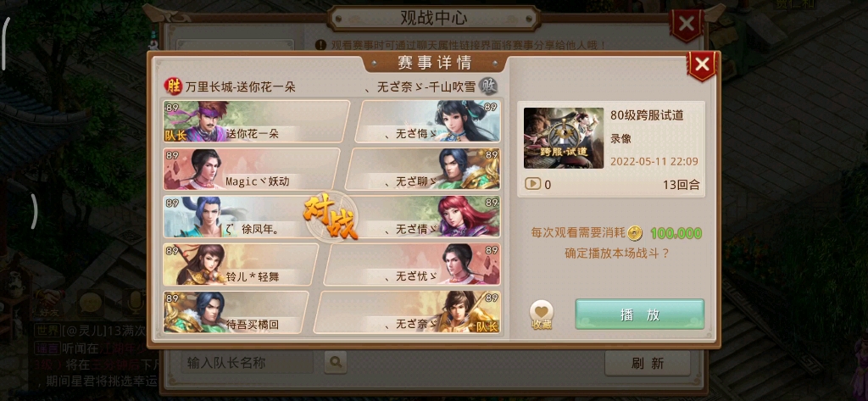
Task: Click the 收藏 heart favorite icon
Action: (x=541, y=315)
